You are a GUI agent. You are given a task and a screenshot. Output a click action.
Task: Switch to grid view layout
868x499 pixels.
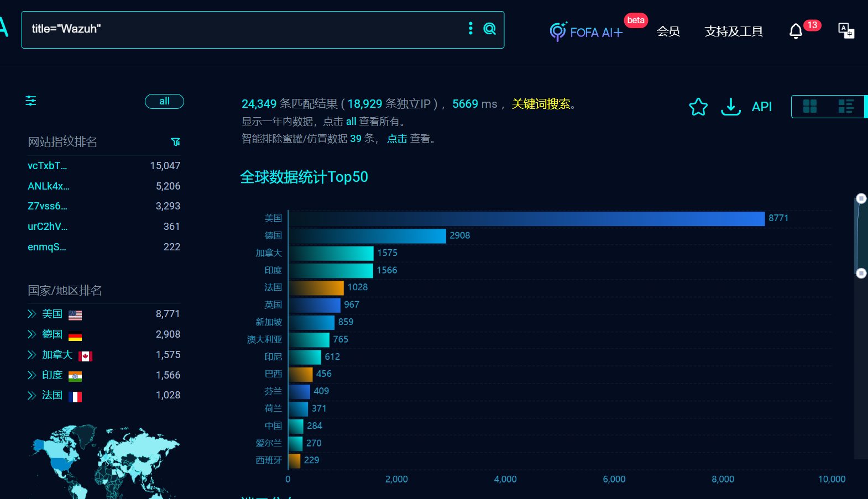pyautogui.click(x=810, y=106)
